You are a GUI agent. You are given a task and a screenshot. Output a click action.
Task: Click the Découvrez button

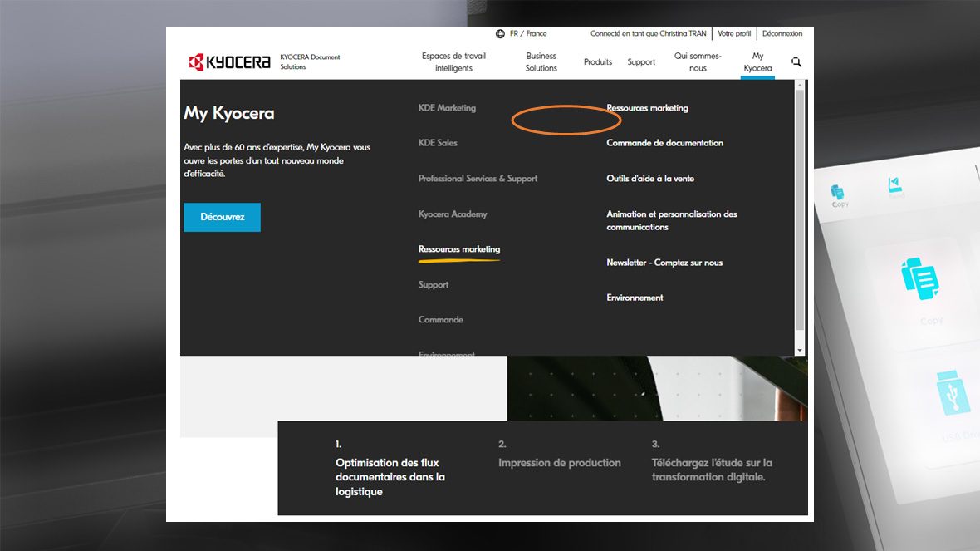(x=222, y=217)
